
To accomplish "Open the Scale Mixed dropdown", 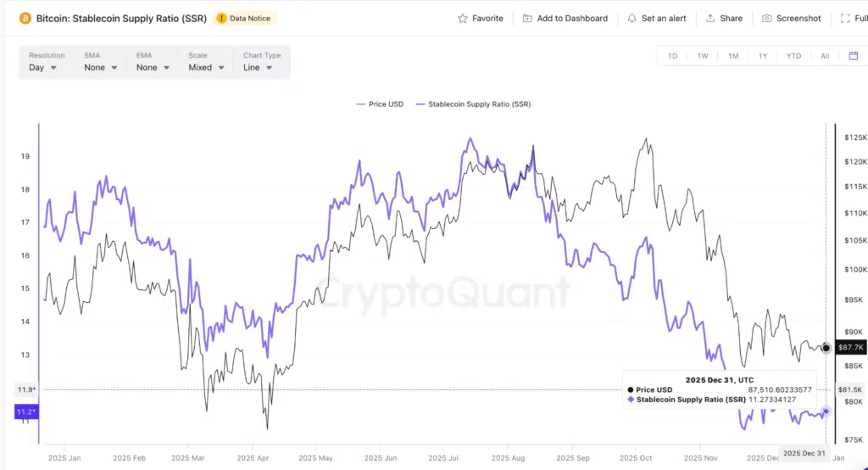I will [206, 67].
